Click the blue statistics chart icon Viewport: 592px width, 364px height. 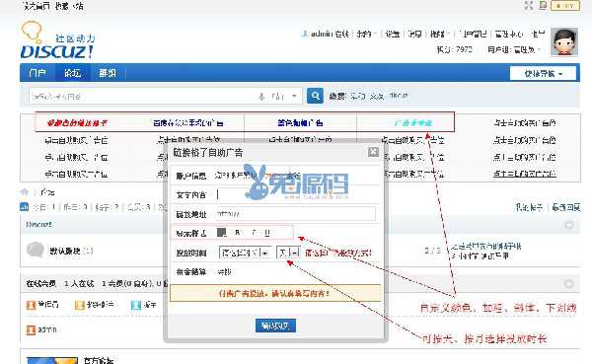[x=24, y=206]
